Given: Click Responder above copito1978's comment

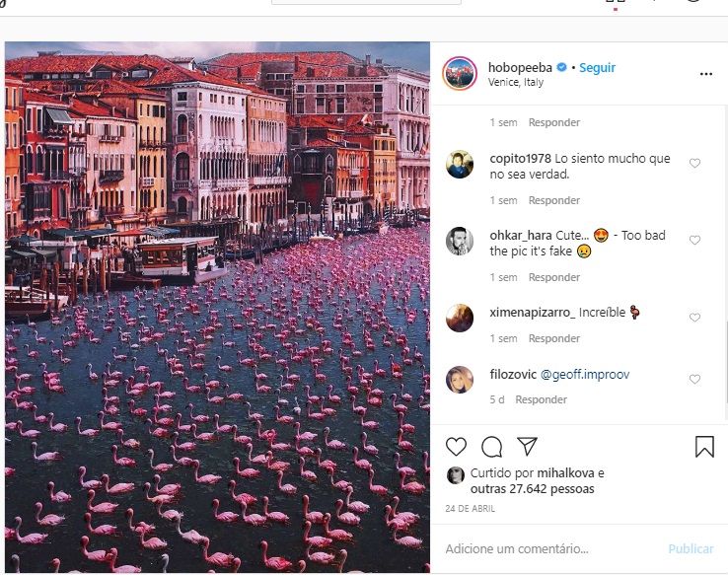Looking at the screenshot, I should point(554,122).
